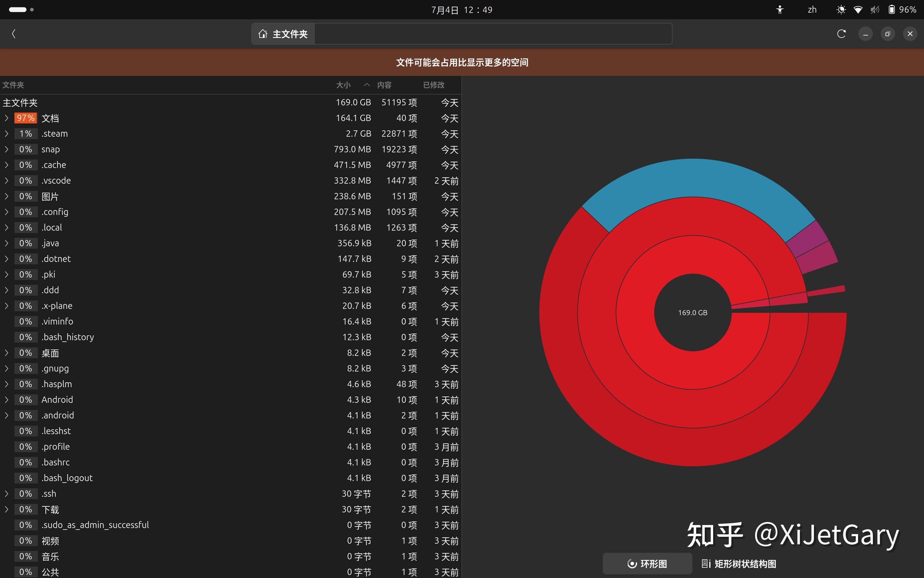Expand the 图片 folder
924x578 pixels.
coord(7,196)
